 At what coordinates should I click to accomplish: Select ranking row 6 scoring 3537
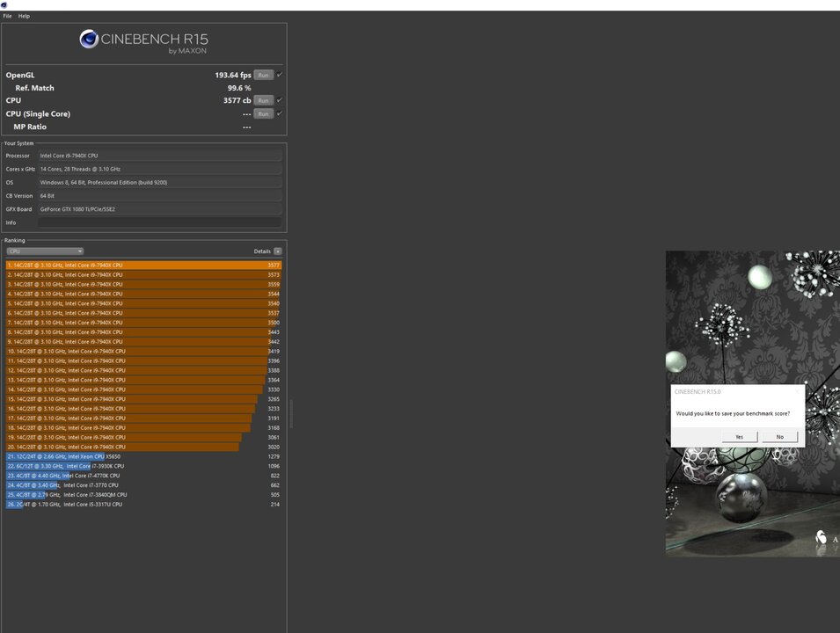tap(143, 313)
